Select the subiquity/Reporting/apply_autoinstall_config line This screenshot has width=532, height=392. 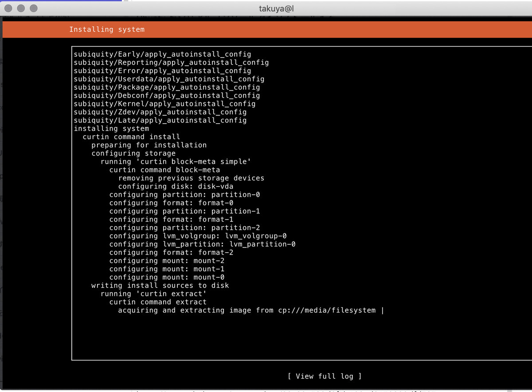point(171,63)
